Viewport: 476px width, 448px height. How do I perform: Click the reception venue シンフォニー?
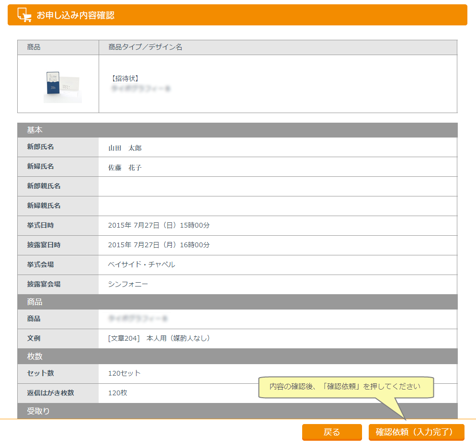click(128, 284)
